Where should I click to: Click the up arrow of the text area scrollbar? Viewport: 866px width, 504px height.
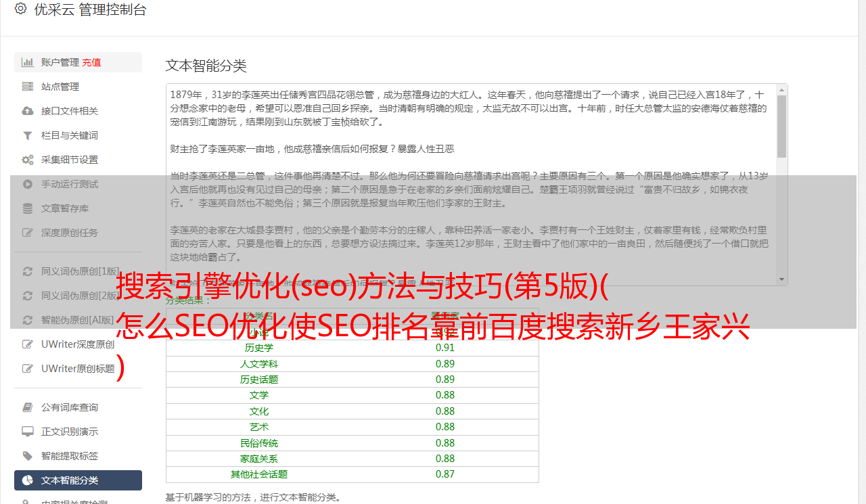pos(782,90)
